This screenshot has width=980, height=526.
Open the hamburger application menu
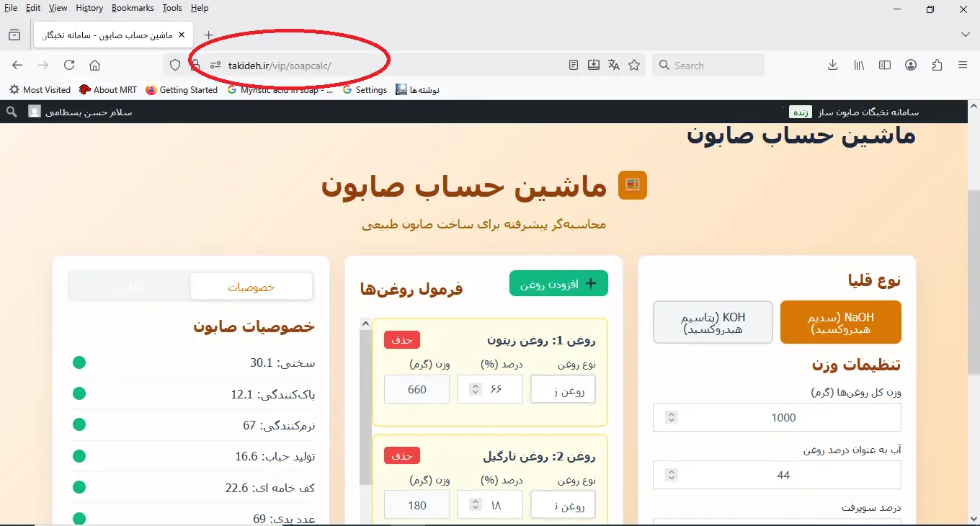[x=963, y=66]
